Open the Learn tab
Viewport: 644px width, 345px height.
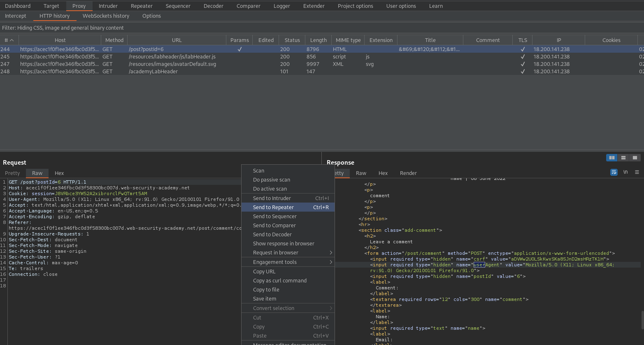[436, 6]
